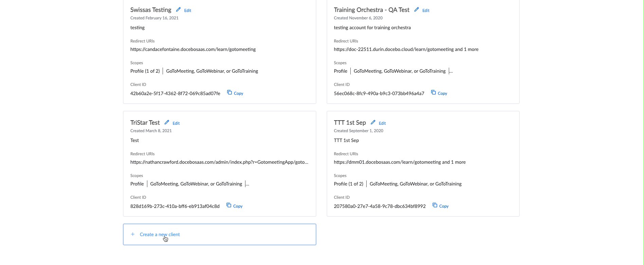Show the extra redirect URI on Training Orchestra card
Image resolution: width=644 pixels, height=265 pixels.
point(467,49)
